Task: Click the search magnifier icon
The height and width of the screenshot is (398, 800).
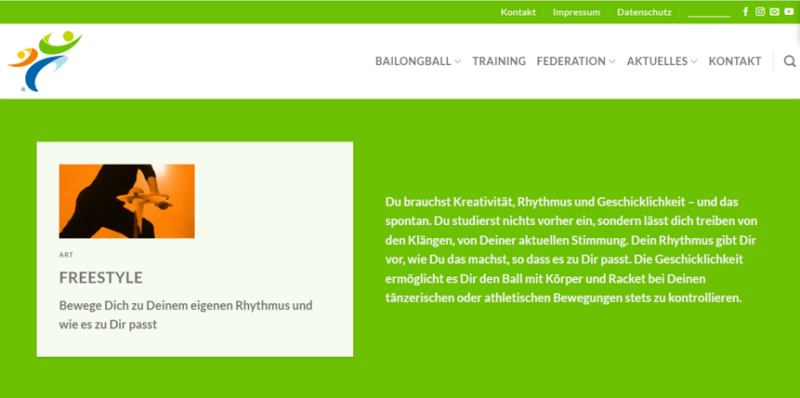Action: coord(790,61)
